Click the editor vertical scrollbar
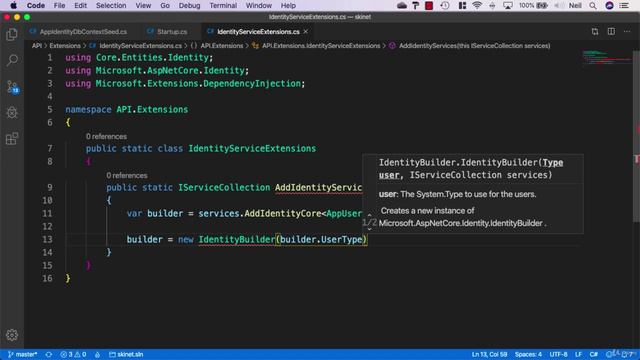The height and width of the screenshot is (360, 640). (636, 137)
